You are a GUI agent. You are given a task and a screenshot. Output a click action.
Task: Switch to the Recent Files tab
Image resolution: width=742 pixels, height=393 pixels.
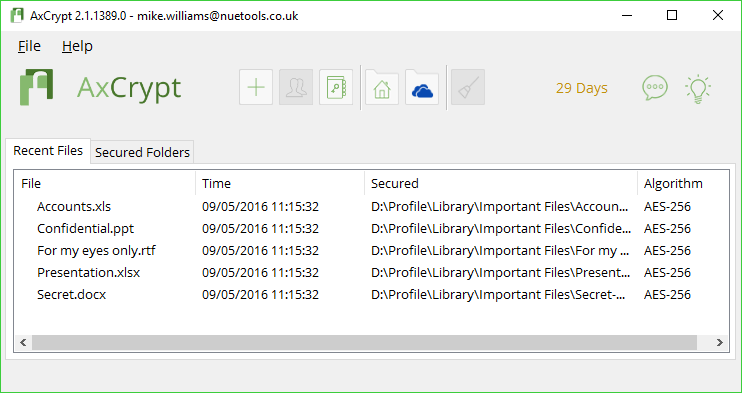point(48,151)
